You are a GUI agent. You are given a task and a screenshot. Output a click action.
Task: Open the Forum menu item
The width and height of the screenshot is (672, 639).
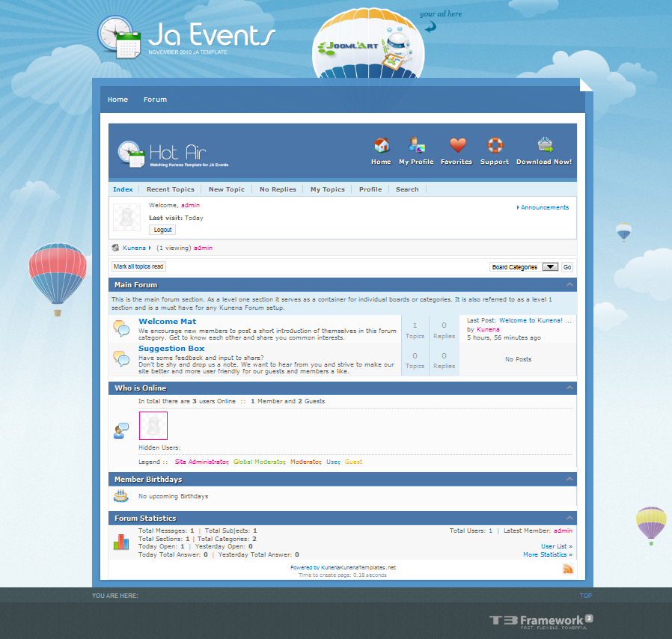click(155, 100)
